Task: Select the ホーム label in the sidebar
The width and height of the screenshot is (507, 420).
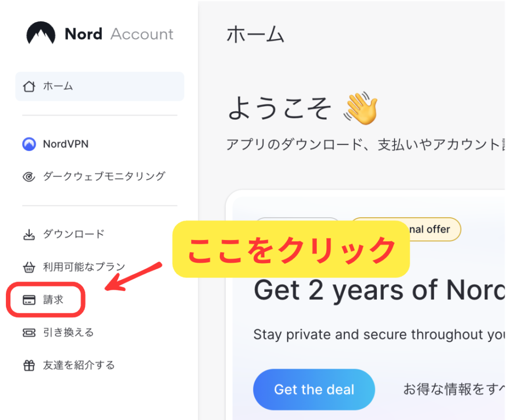Action: [58, 87]
